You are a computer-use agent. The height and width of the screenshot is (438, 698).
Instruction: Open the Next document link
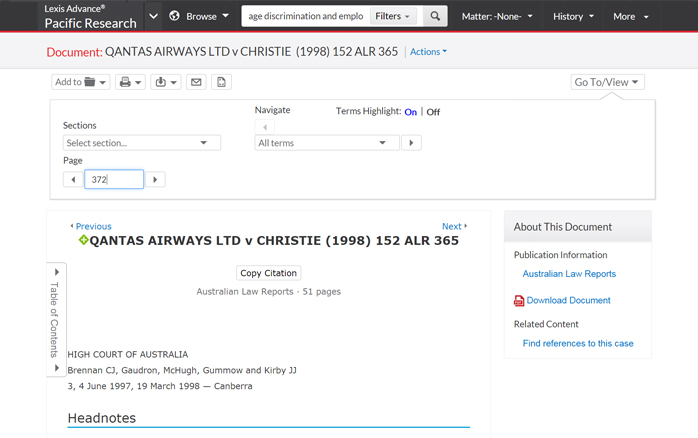pyautogui.click(x=455, y=226)
